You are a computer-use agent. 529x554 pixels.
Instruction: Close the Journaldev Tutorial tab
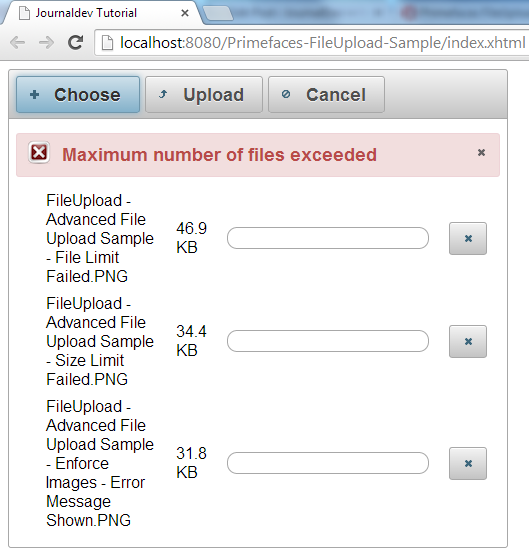[184, 13]
